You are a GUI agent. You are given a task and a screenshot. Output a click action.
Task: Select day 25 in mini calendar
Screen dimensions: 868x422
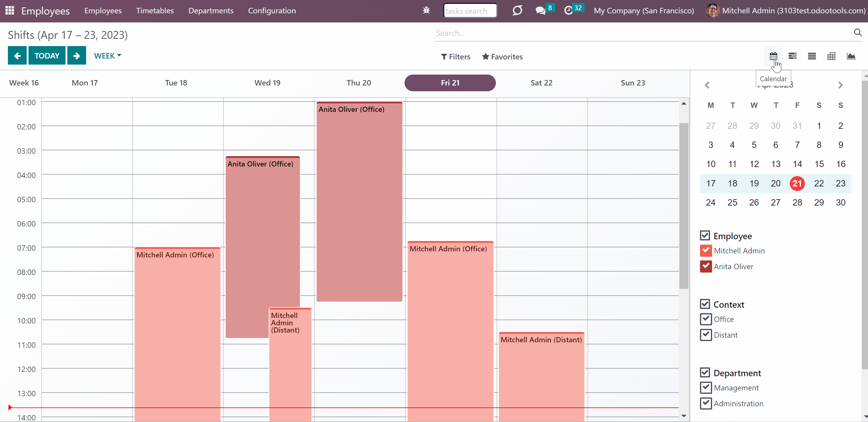point(732,203)
